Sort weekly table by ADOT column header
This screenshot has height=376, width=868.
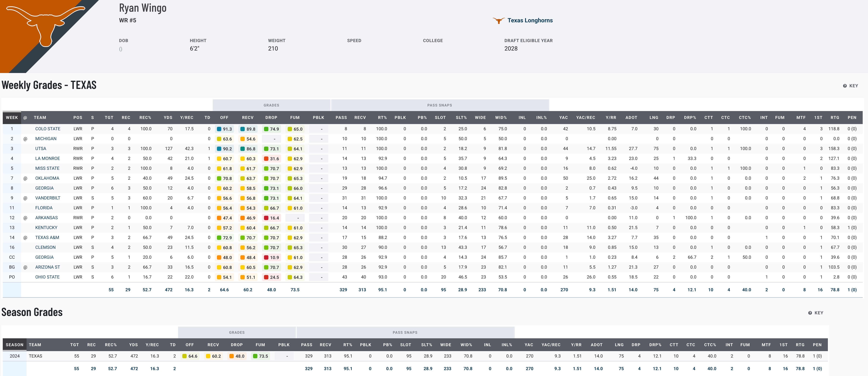[631, 117]
